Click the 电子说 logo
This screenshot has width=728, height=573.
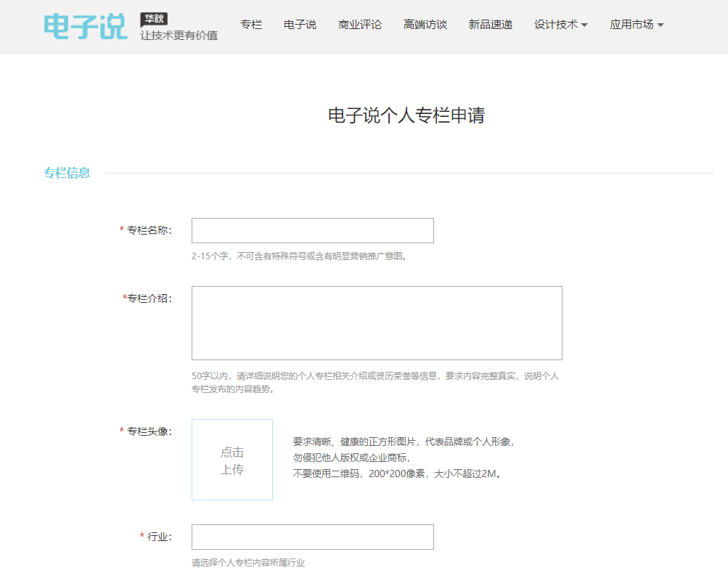point(86,26)
